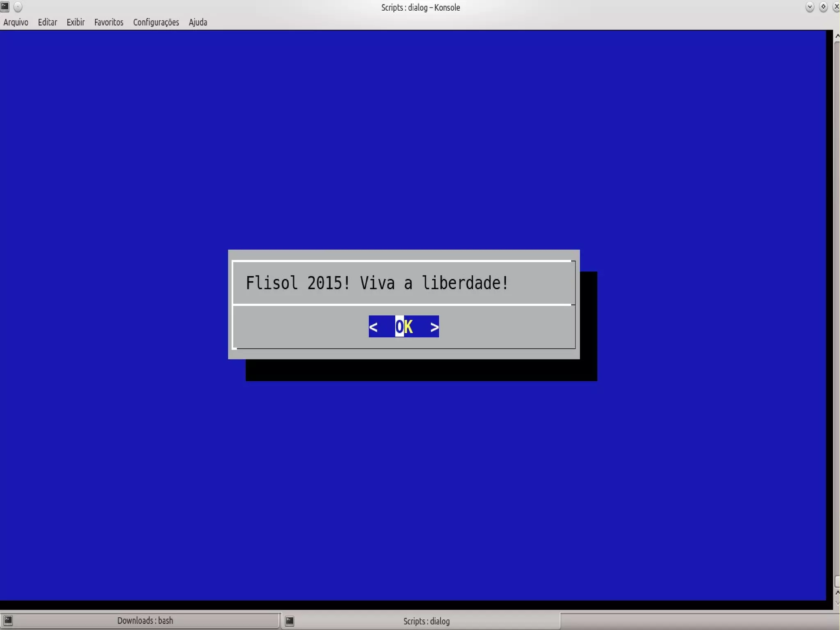The width and height of the screenshot is (840, 630).
Task: Open the Arquivo menu
Action: pos(16,22)
